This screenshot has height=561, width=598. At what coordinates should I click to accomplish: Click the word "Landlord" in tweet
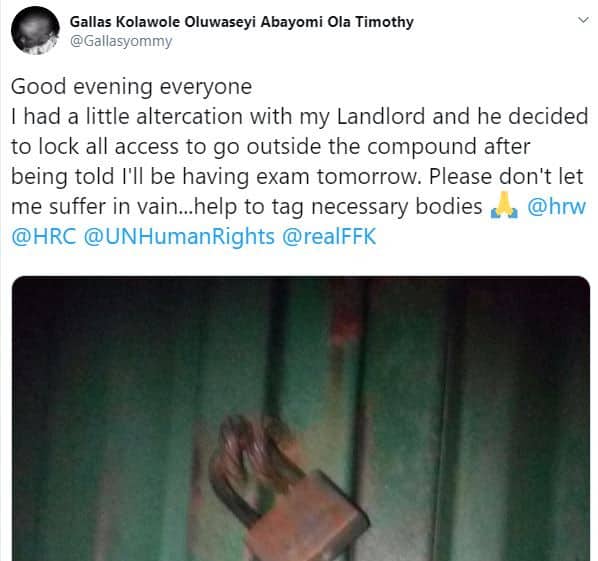click(x=381, y=116)
